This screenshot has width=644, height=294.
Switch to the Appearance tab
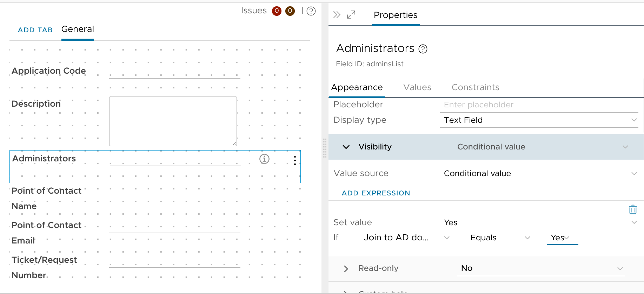tap(357, 87)
